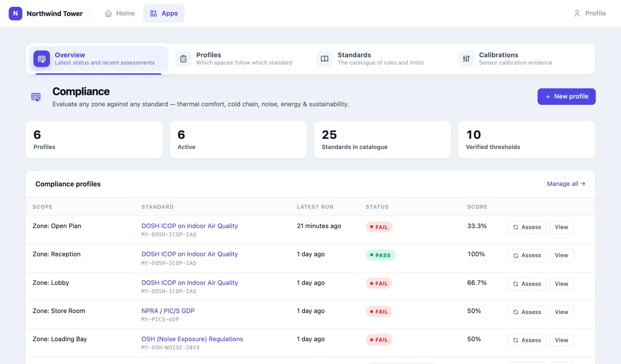Click refresh icon in Lobby row
Viewport: 621px width, 364px height.
tap(516, 284)
